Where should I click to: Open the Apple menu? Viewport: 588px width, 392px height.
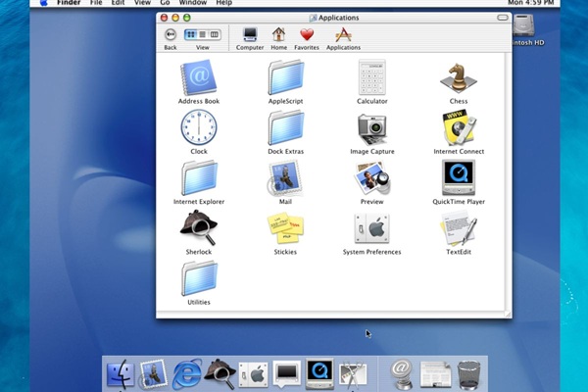44,4
